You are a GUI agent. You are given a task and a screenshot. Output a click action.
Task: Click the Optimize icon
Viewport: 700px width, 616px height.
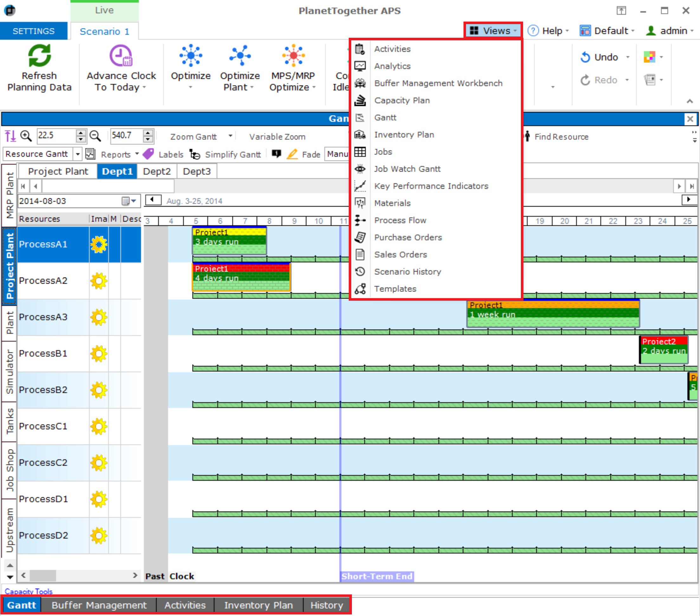click(x=191, y=56)
